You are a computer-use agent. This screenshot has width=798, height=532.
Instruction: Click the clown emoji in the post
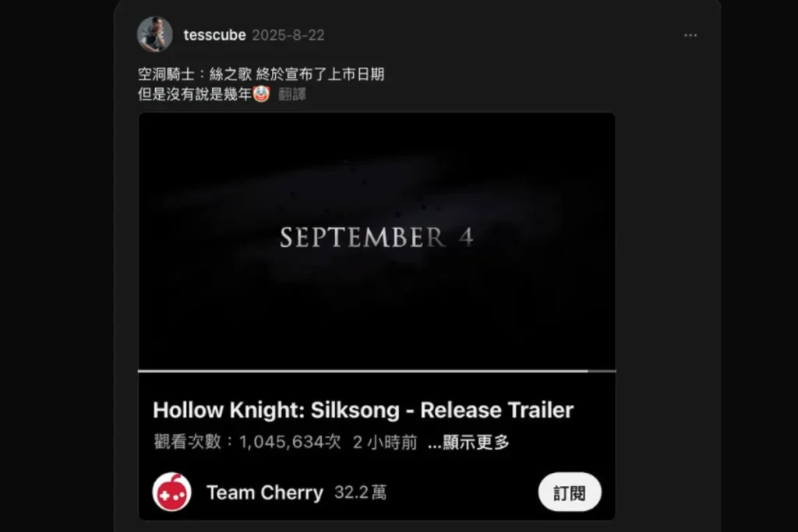(261, 93)
